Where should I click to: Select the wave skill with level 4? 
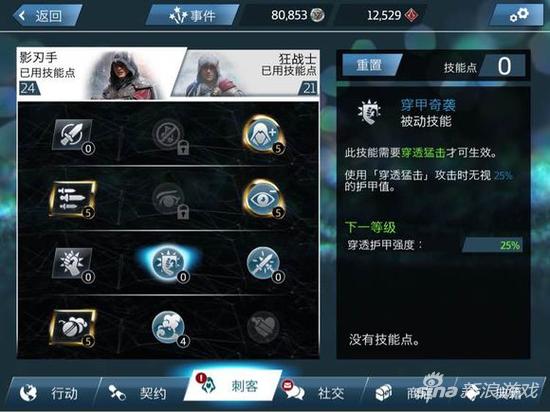169,328
